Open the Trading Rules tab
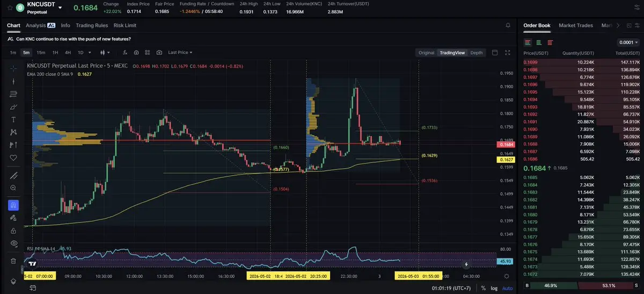This screenshot has width=644, height=294. tap(92, 25)
